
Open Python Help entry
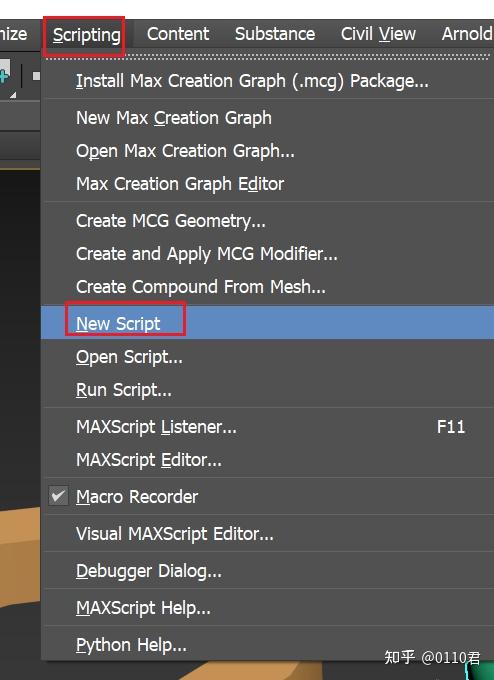268,645
